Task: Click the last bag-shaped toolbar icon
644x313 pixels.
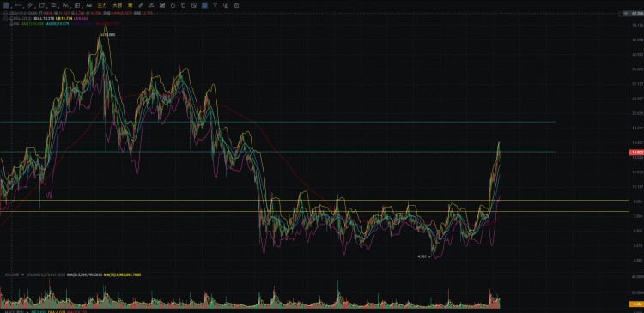Action: pyautogui.click(x=236, y=5)
